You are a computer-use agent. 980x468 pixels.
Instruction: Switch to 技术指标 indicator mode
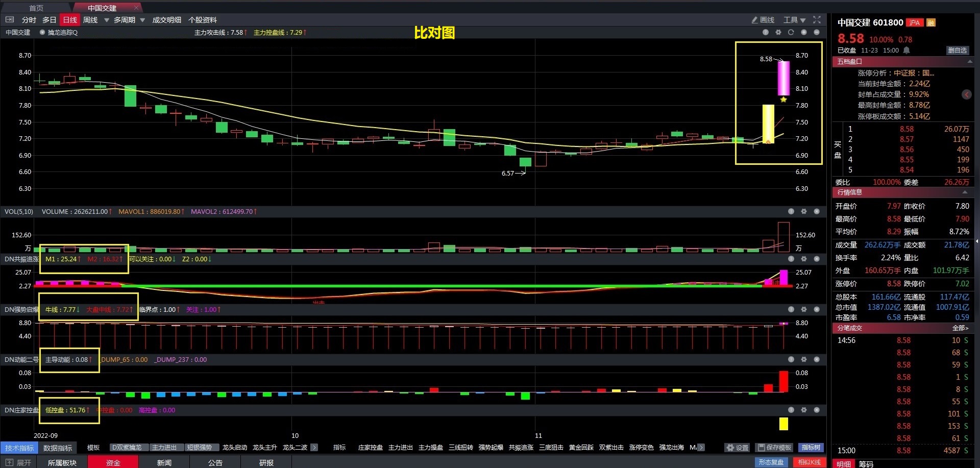[19, 448]
